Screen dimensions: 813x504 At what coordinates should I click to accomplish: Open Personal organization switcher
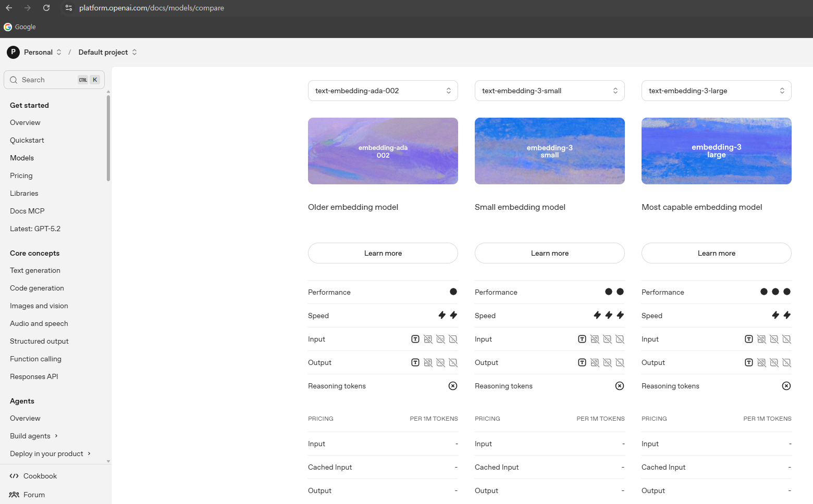click(43, 52)
